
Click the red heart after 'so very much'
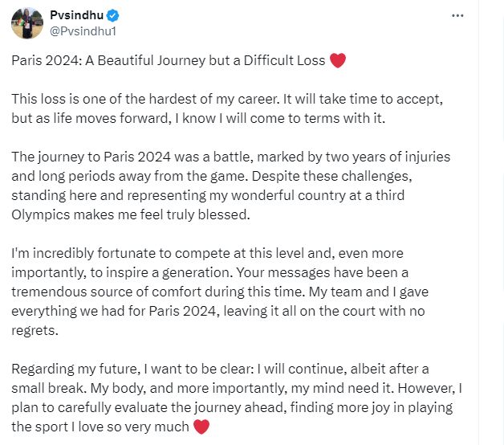pyautogui.click(x=201, y=427)
